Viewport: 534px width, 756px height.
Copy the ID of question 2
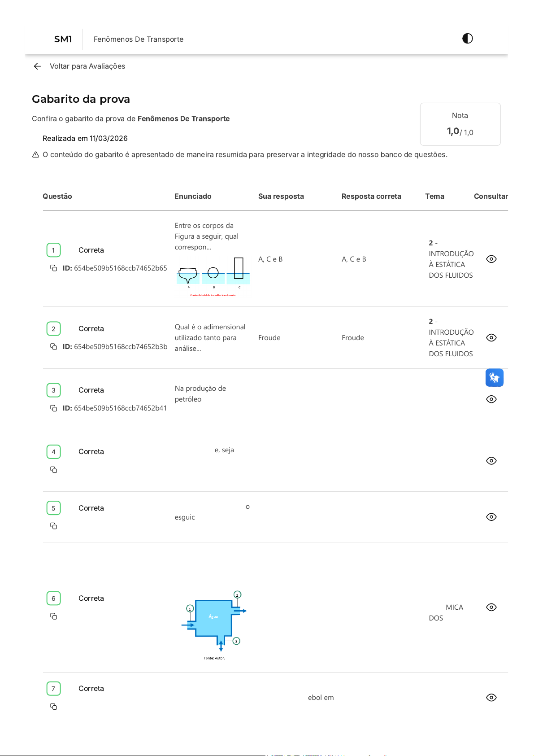click(54, 347)
